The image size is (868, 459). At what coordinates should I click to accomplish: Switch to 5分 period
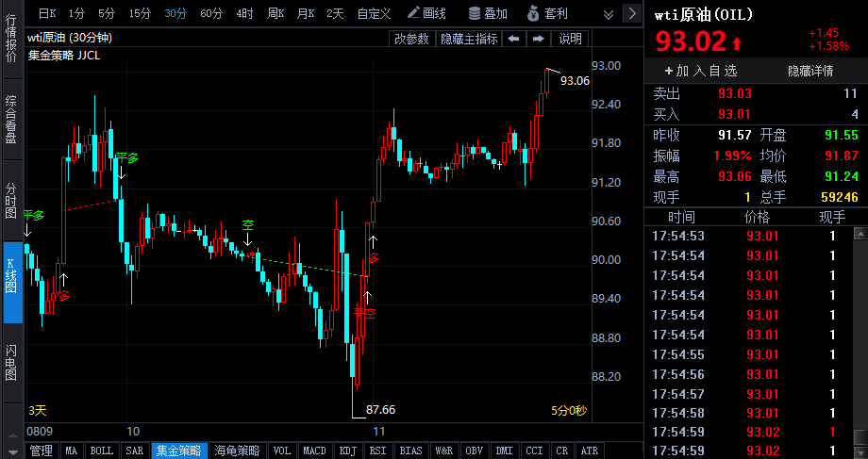[x=107, y=13]
